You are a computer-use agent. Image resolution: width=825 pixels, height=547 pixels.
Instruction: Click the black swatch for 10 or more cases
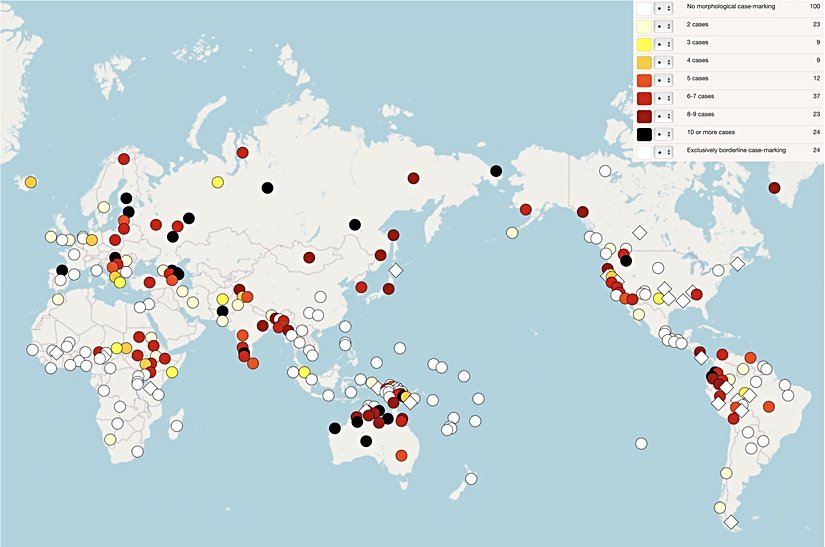pos(645,133)
